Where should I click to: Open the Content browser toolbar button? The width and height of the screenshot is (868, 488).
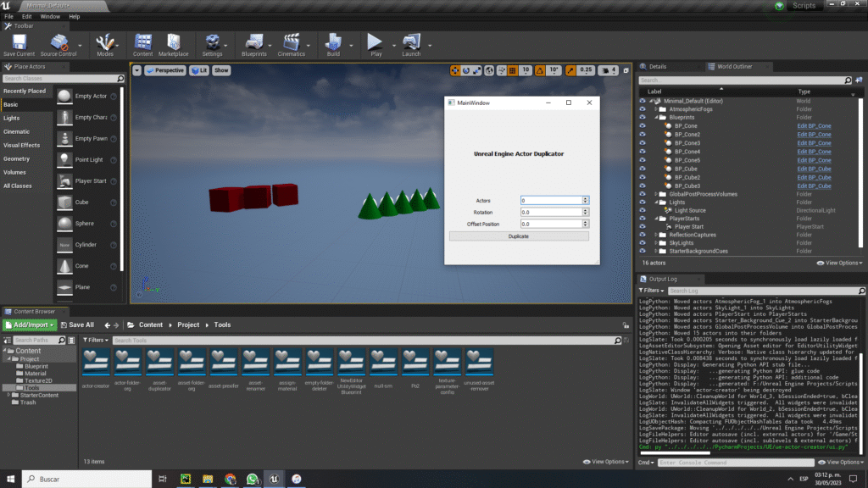[142, 45]
